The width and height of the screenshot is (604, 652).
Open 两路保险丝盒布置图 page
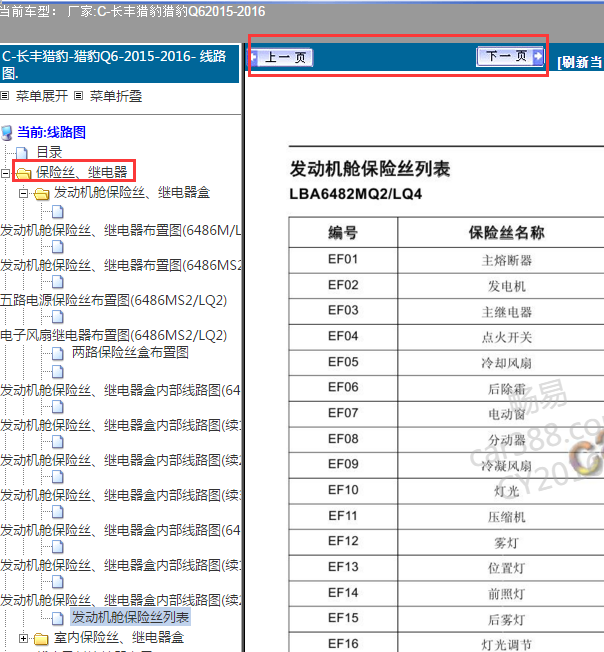point(130,352)
